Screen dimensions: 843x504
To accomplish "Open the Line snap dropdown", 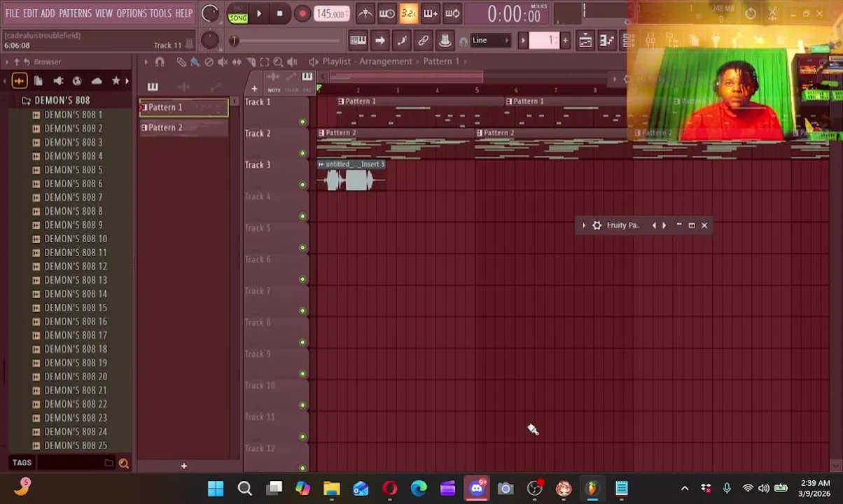I will (x=489, y=41).
